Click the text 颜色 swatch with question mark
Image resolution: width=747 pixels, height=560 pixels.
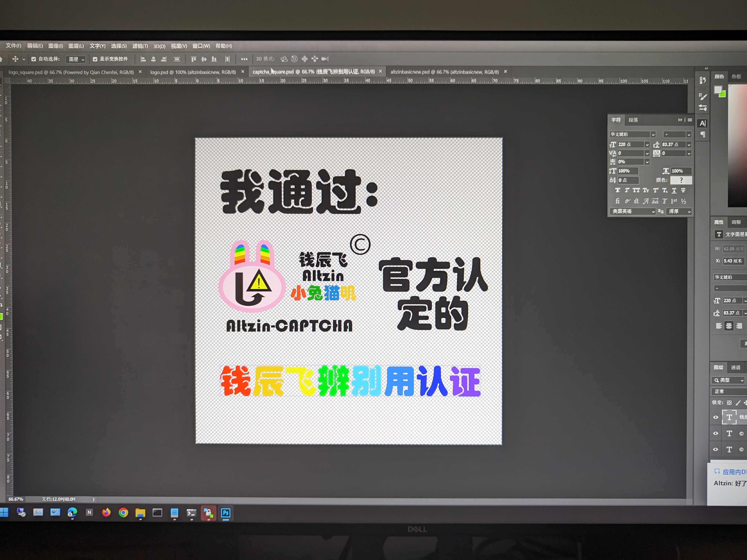681,180
